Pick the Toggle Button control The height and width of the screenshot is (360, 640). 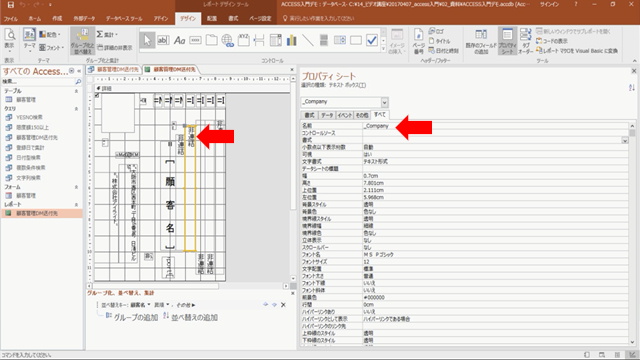tap(324, 40)
